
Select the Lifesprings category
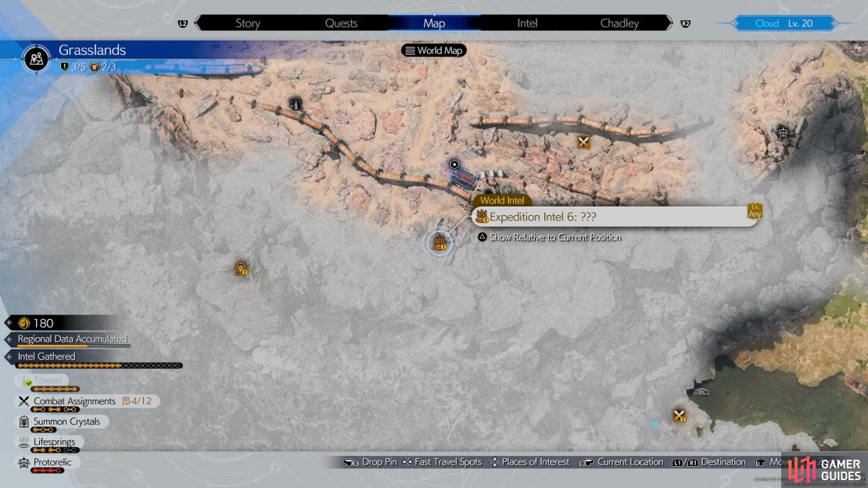pos(50,442)
